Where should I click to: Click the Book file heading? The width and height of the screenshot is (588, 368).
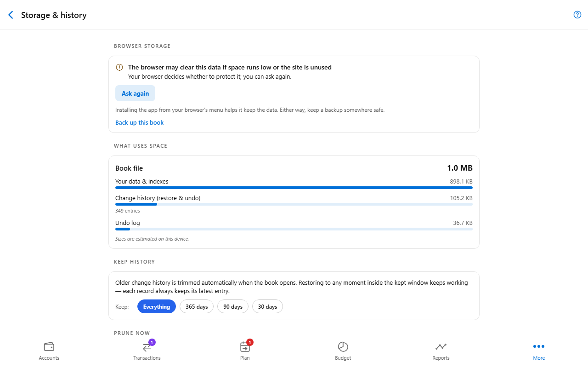(129, 168)
